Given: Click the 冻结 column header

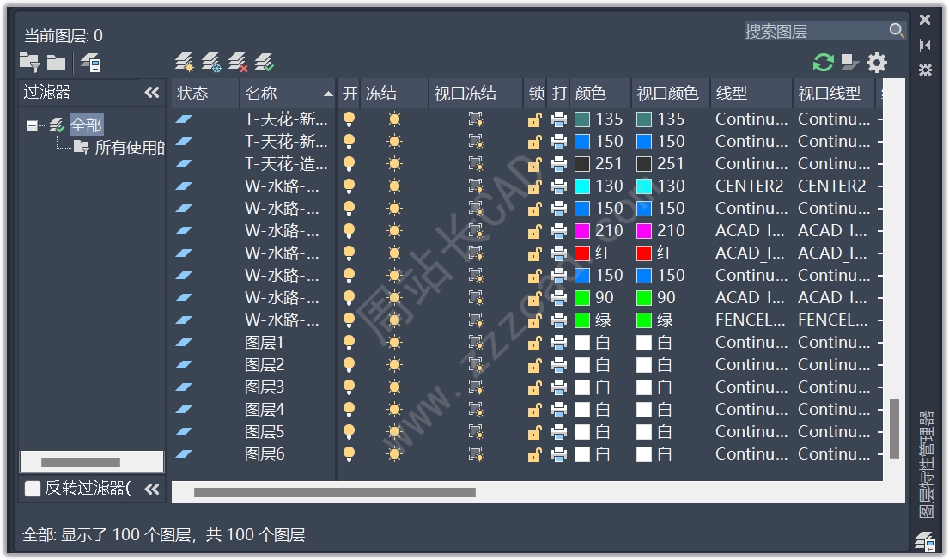Looking at the screenshot, I should [394, 94].
